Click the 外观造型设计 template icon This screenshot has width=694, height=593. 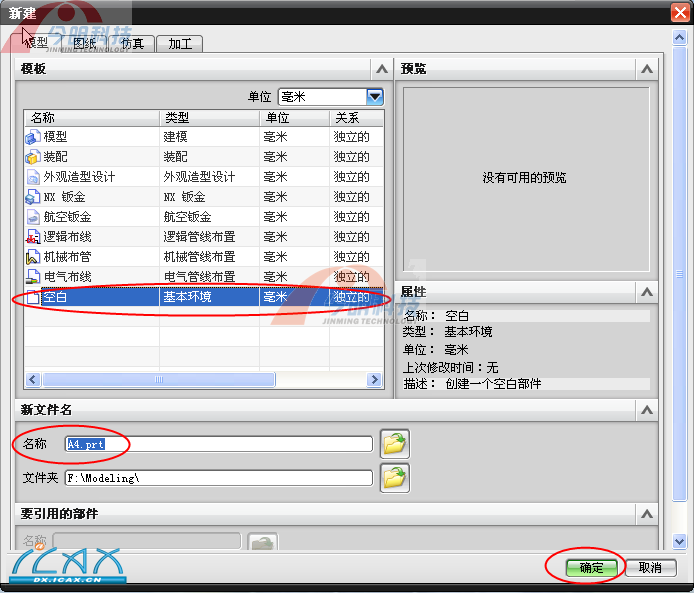click(x=33, y=177)
